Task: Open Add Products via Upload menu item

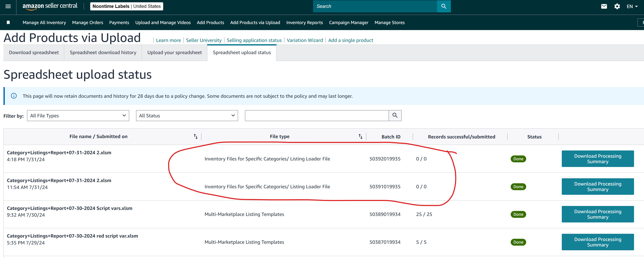Action: [255, 23]
